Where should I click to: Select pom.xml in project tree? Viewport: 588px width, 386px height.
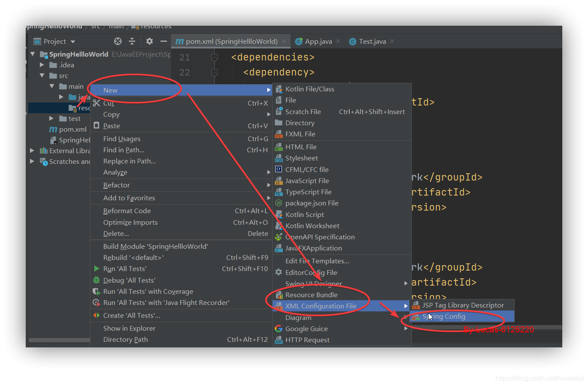(68, 129)
